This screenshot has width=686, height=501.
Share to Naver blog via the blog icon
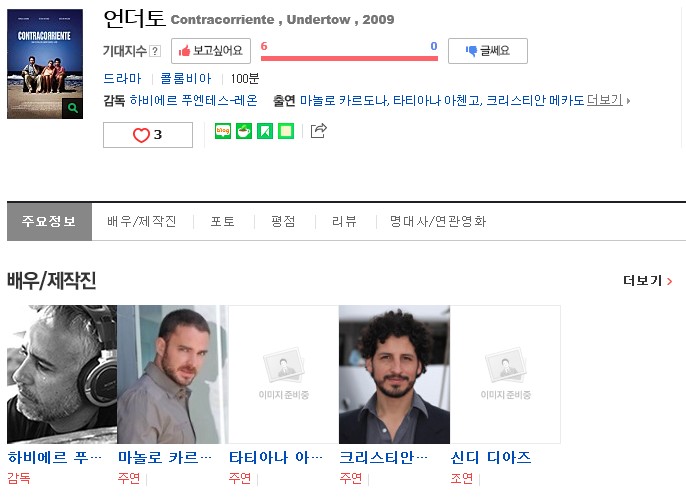coord(223,131)
